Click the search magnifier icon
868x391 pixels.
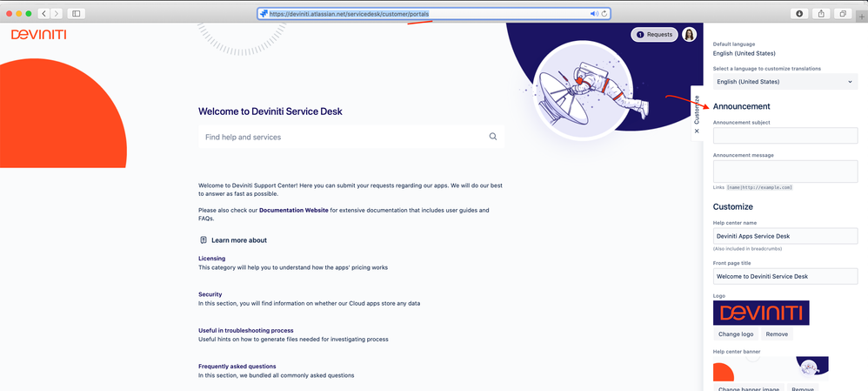click(x=492, y=137)
